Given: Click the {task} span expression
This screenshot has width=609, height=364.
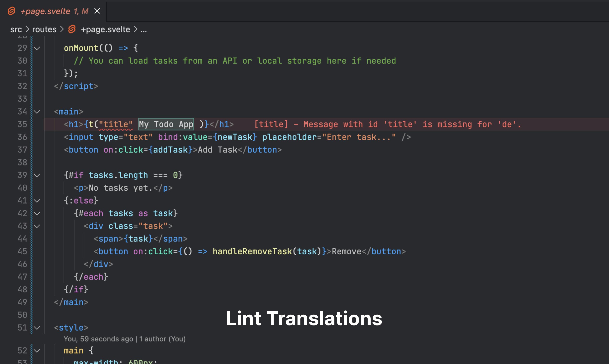Looking at the screenshot, I should 138,239.
